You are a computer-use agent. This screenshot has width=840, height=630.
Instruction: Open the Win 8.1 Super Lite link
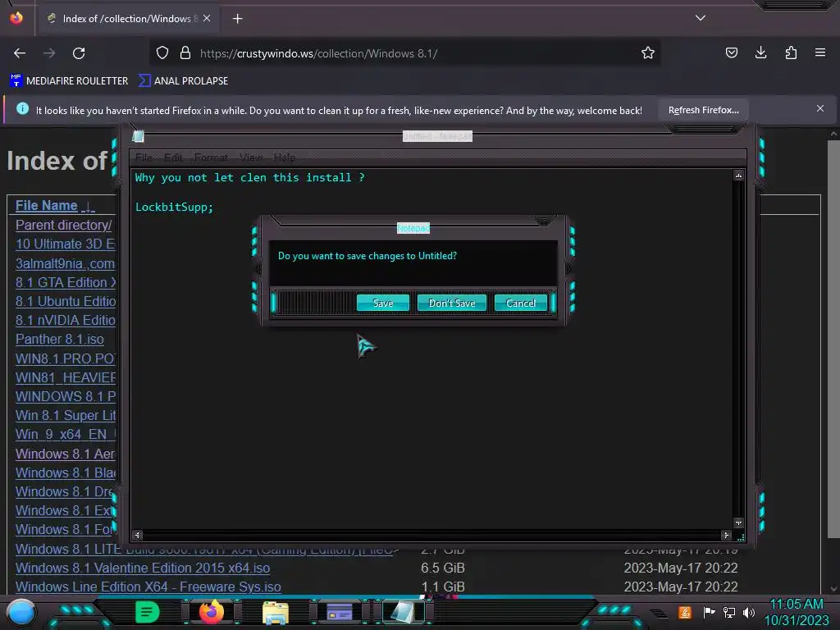pos(66,416)
